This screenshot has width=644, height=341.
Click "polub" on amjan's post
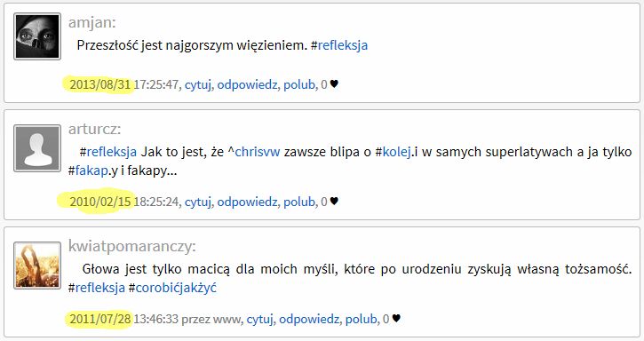tap(299, 84)
